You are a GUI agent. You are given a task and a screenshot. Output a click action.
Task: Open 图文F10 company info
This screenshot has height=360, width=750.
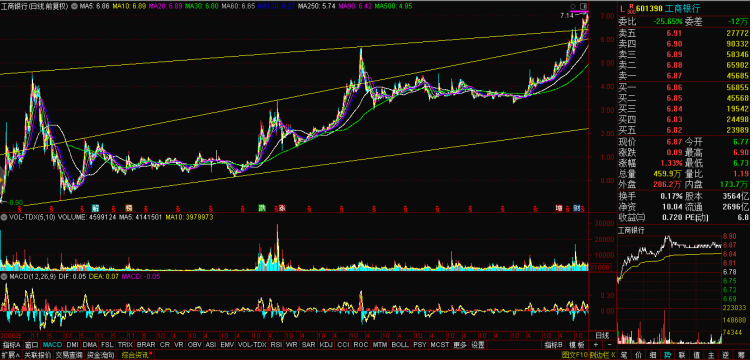click(574, 355)
